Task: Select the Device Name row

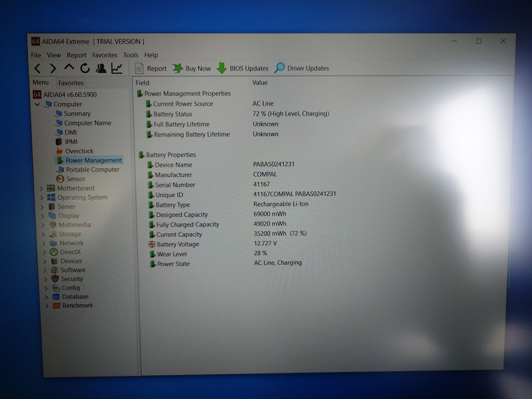Action: 221,165
